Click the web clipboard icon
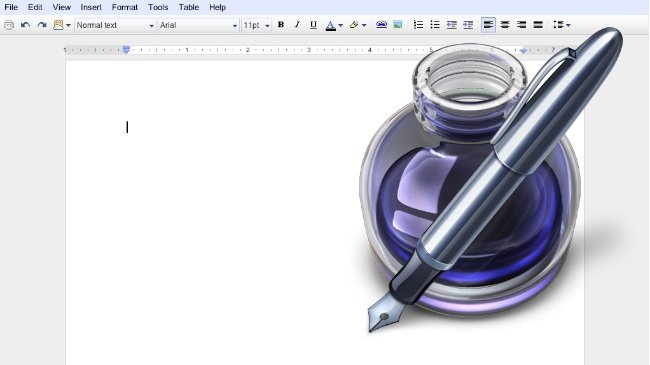 pyautogui.click(x=58, y=25)
